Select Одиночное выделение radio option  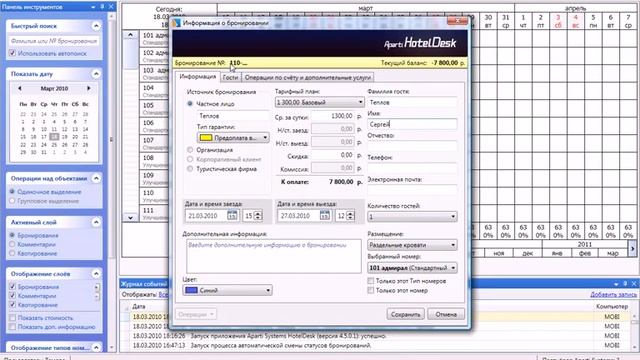[x=12, y=191]
